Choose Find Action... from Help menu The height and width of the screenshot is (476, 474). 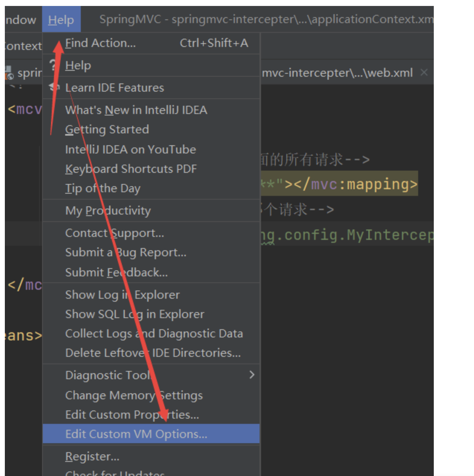[x=151, y=43]
